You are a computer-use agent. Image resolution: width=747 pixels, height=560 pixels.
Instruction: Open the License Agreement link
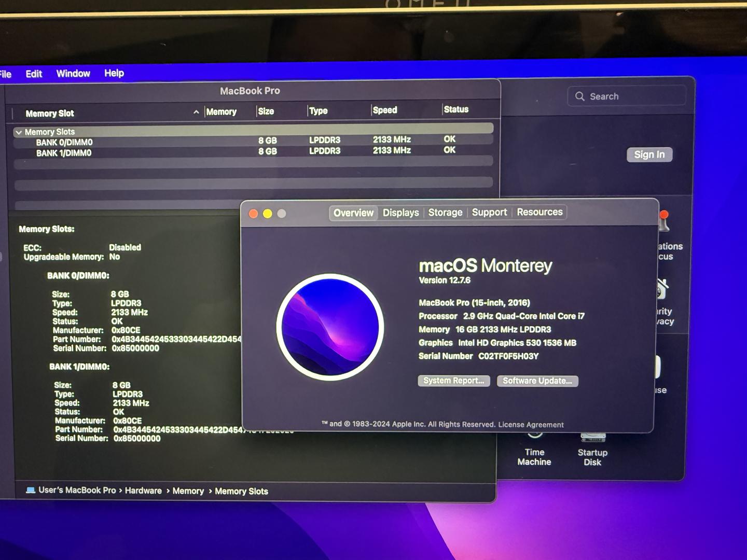pyautogui.click(x=531, y=425)
